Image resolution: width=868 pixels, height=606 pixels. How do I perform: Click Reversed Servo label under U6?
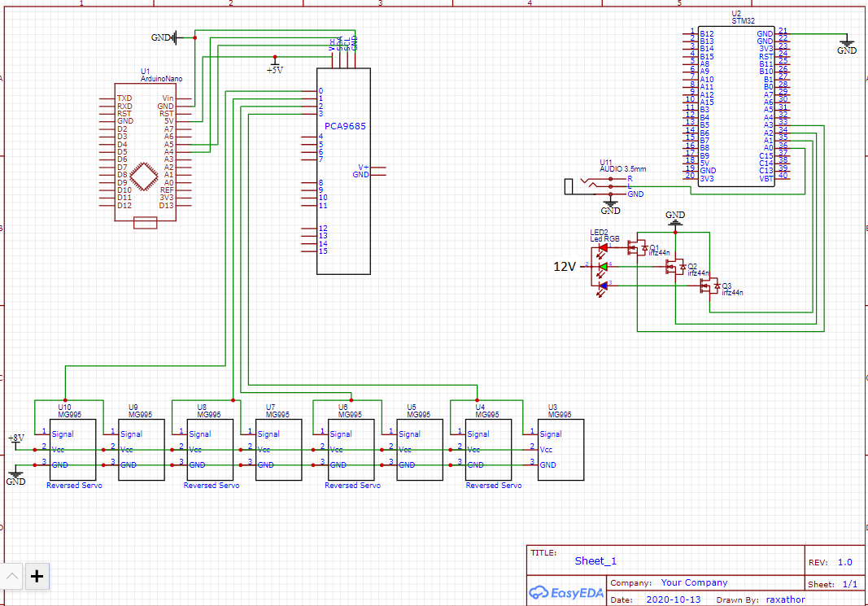tap(352, 486)
